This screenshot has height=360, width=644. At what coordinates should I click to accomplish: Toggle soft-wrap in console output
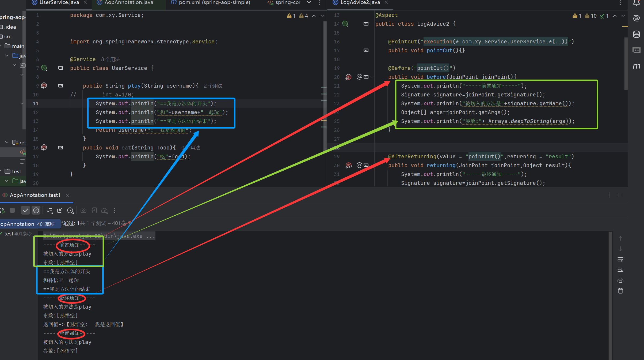pyautogui.click(x=620, y=259)
